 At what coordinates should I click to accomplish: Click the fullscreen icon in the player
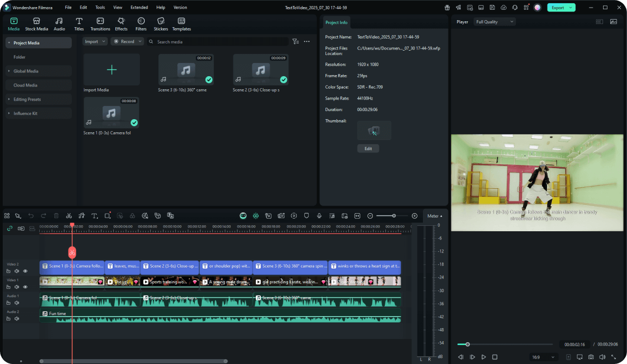point(613,357)
